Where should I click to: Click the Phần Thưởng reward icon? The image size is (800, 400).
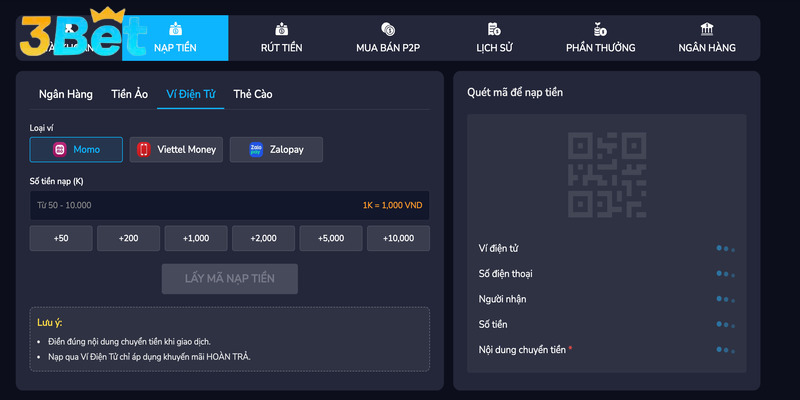tap(601, 29)
